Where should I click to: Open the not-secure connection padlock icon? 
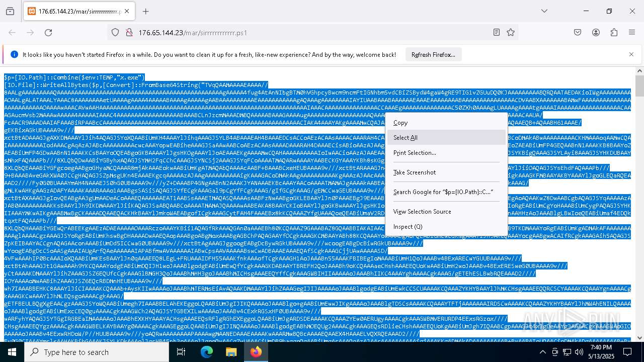pos(129,33)
